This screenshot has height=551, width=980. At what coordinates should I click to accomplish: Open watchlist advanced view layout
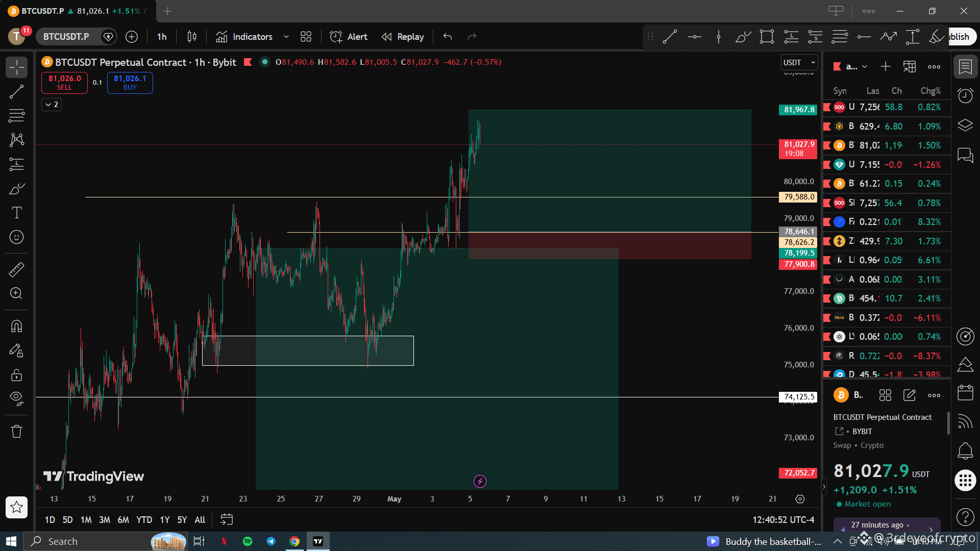point(910,67)
